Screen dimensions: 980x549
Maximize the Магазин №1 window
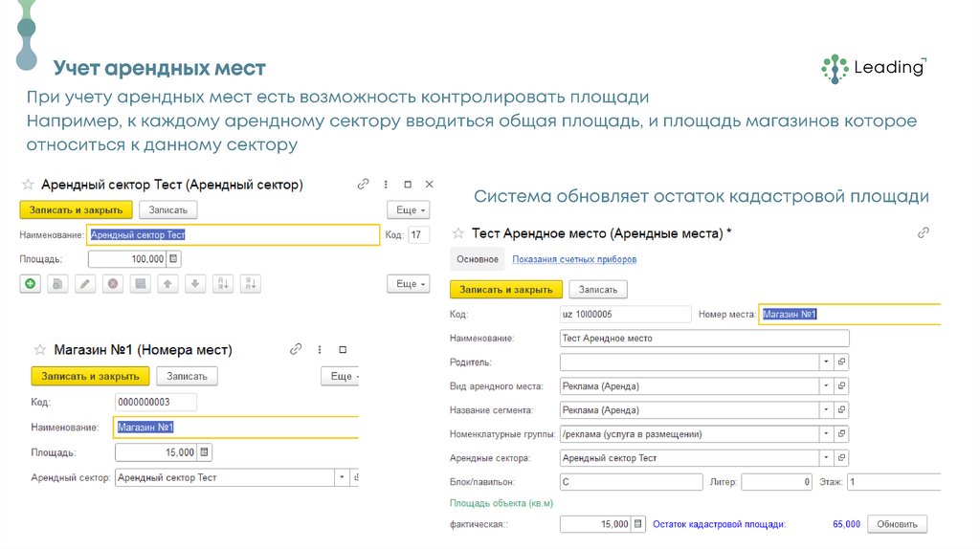[x=343, y=350]
